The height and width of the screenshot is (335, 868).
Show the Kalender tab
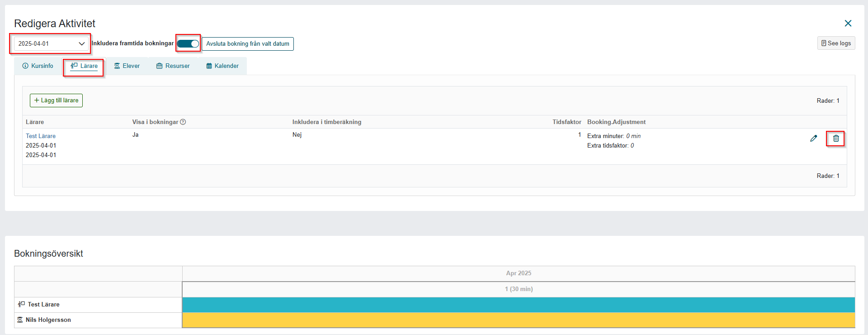coord(222,66)
